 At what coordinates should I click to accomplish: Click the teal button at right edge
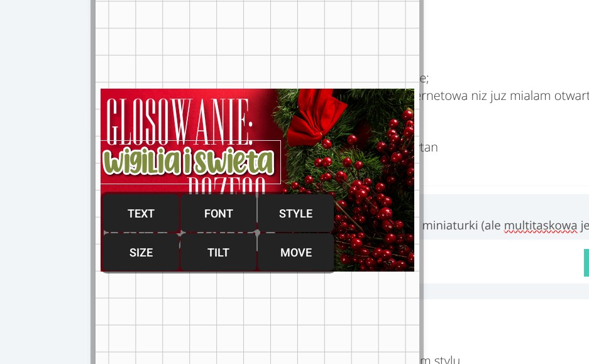coord(586,263)
